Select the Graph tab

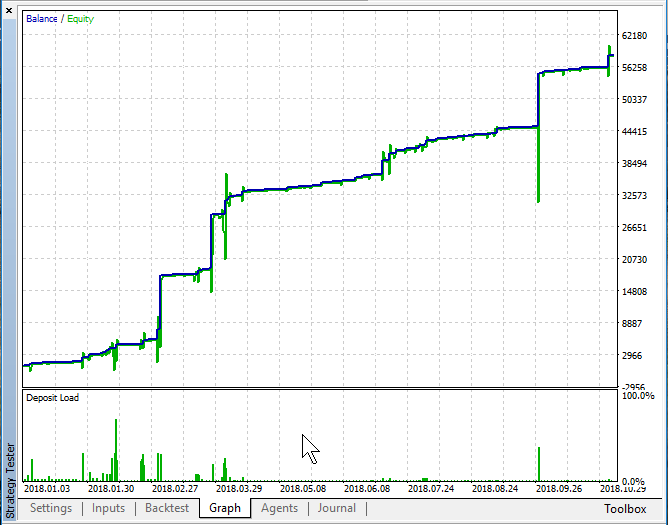click(225, 508)
